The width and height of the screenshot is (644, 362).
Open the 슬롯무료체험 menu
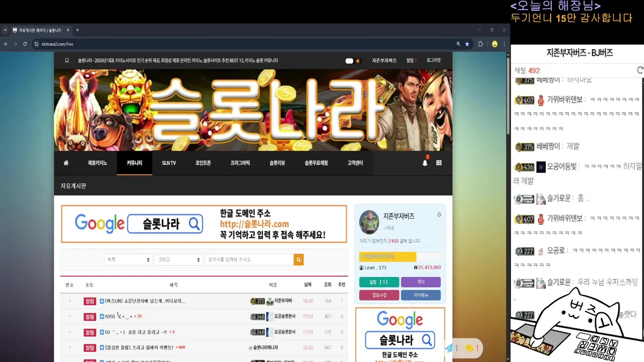point(316,163)
